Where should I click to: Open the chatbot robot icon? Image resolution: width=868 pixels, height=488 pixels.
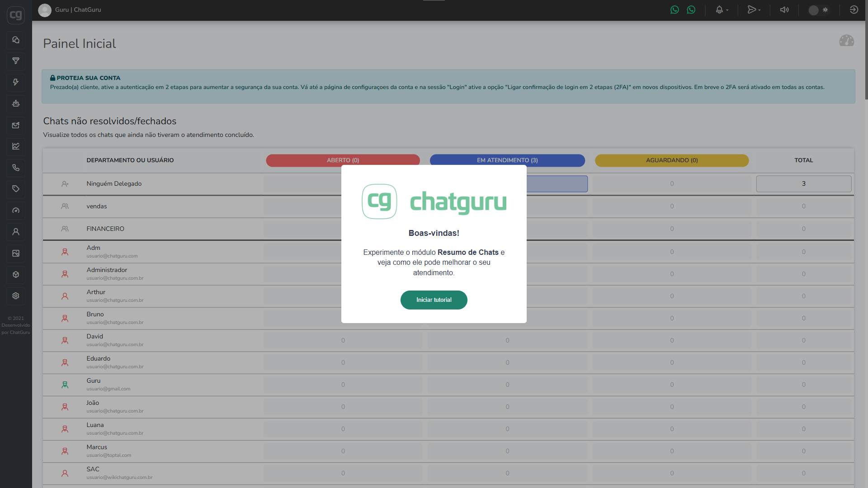16,103
